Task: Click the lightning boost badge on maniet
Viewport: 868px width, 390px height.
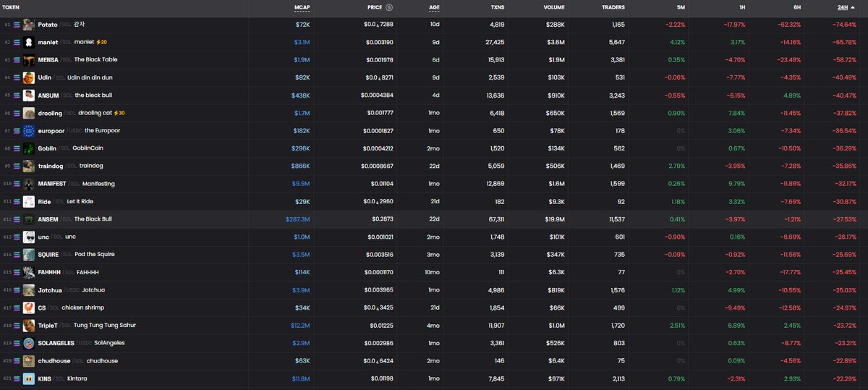Action: tap(101, 42)
